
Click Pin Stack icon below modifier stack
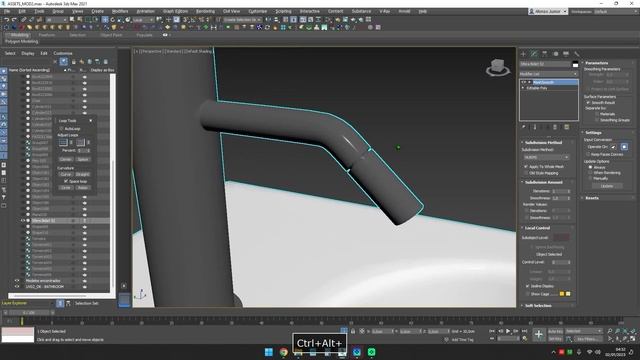coord(524,127)
